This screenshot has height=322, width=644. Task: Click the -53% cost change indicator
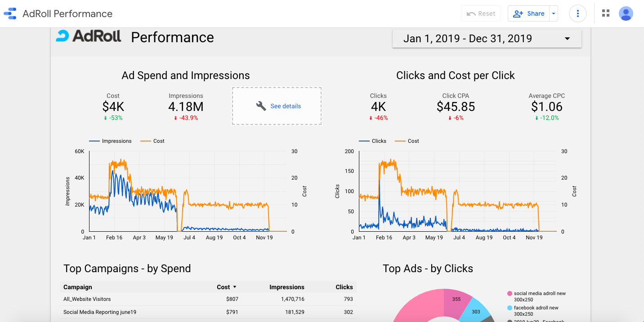(x=113, y=118)
